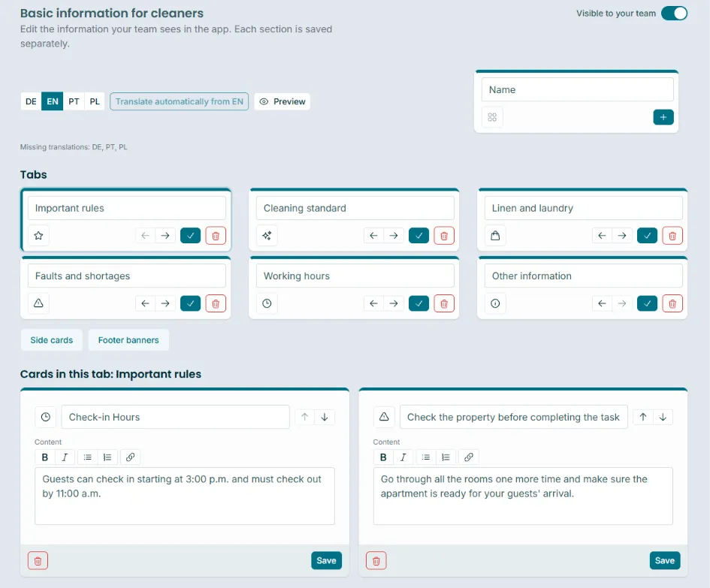The height and width of the screenshot is (588, 710).
Task: Edit the Check-in Hours card title
Action: pos(175,417)
